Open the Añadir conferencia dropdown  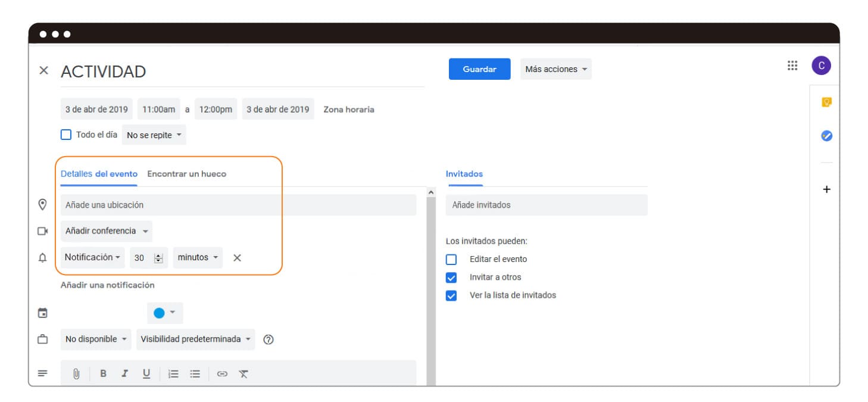(106, 231)
